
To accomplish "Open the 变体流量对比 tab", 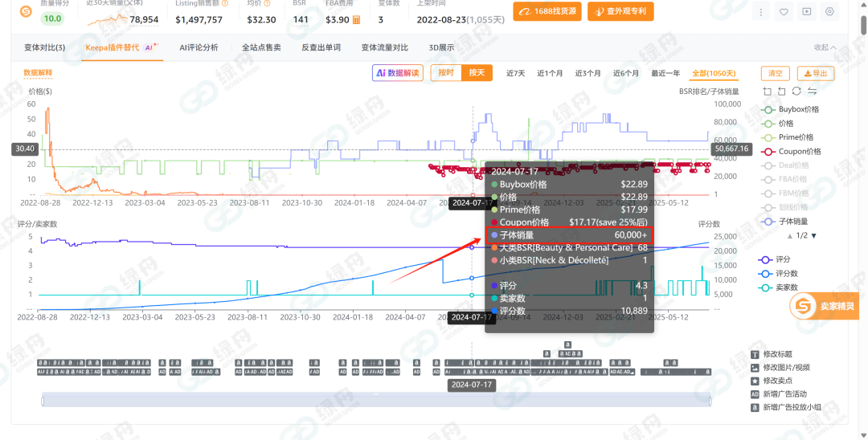I will point(385,47).
